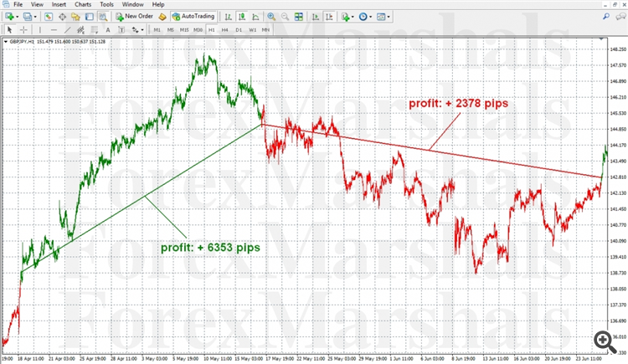This screenshot has height=364, width=628.
Task: Activate the crosshair cursor
Action: point(23,30)
